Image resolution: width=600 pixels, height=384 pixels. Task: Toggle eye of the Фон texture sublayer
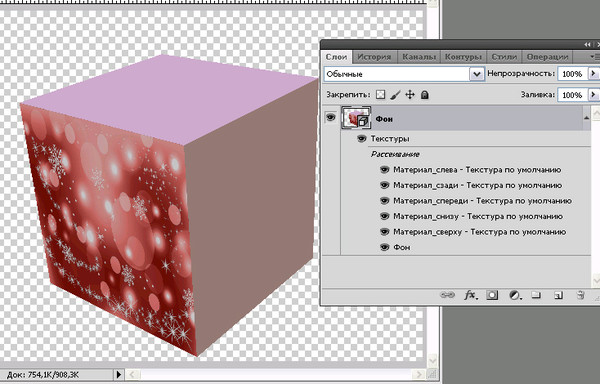coord(385,247)
